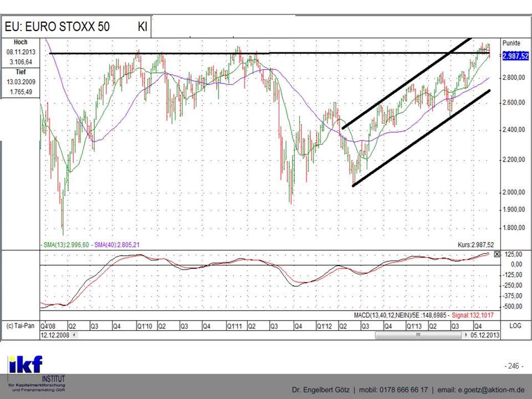Click the INSTITUT text under ikf logo
This screenshot has width=532, height=399.
(53, 378)
